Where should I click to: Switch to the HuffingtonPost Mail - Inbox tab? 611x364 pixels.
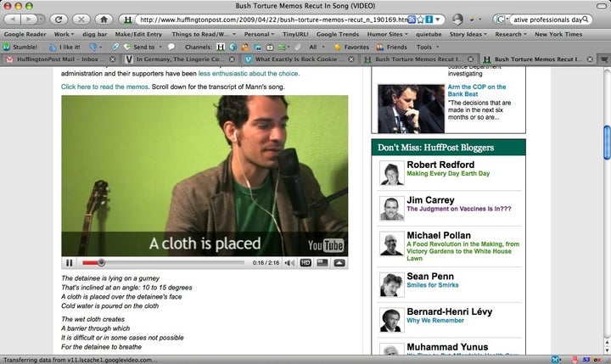tap(61, 59)
